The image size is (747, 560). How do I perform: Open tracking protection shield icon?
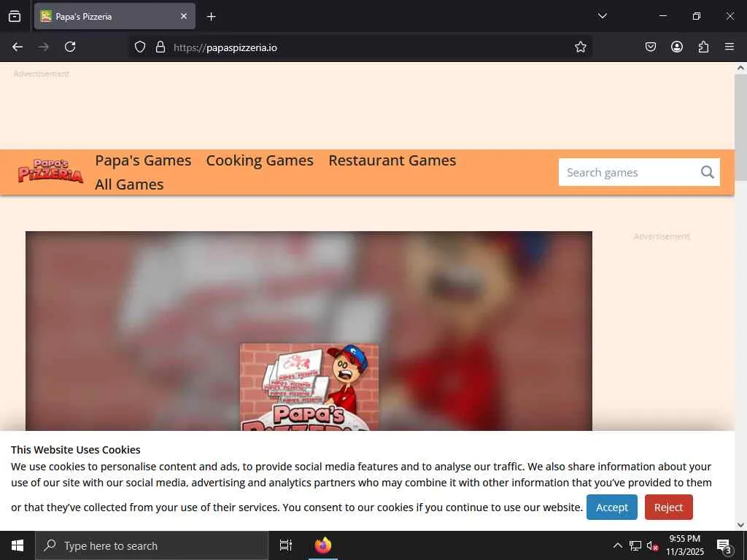point(139,47)
